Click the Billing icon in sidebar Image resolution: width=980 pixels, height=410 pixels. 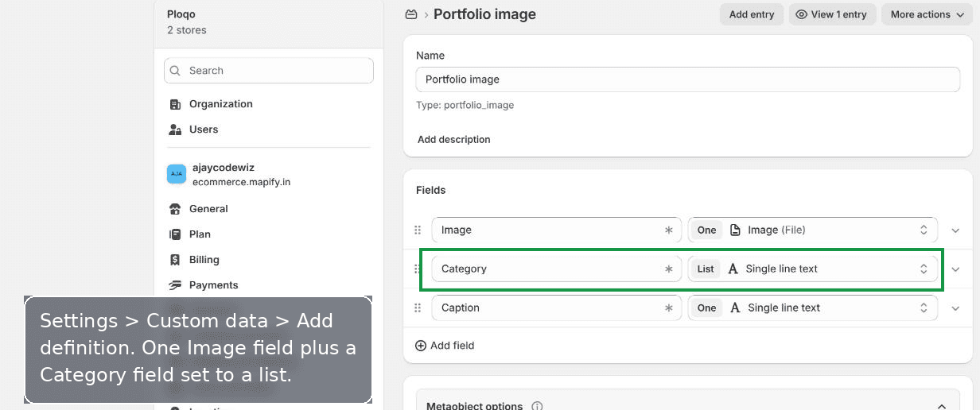(x=176, y=260)
